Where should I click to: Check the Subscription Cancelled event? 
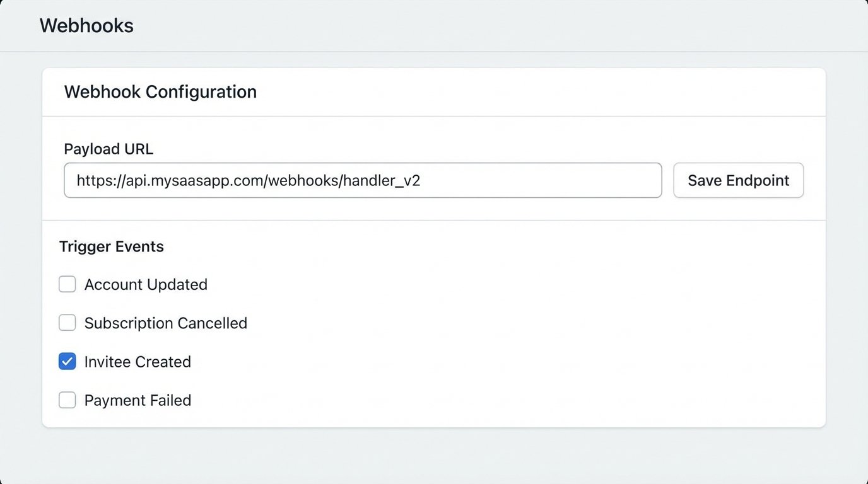point(67,323)
